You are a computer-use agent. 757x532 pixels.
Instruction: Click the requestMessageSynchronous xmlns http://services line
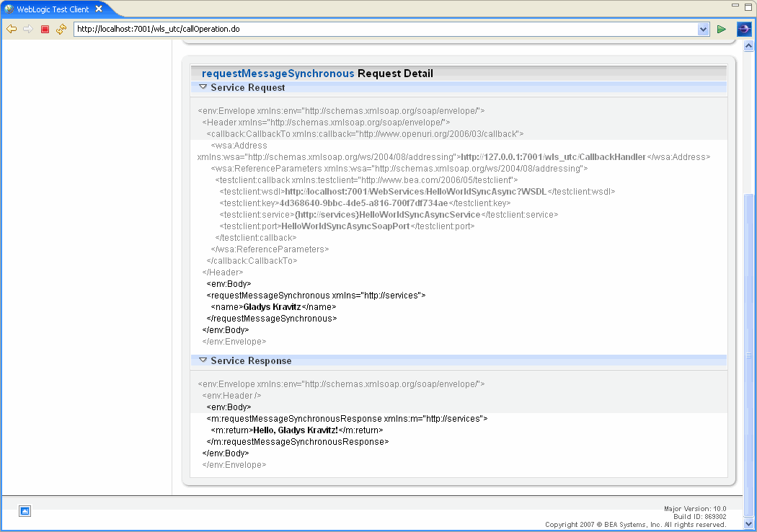pos(316,296)
